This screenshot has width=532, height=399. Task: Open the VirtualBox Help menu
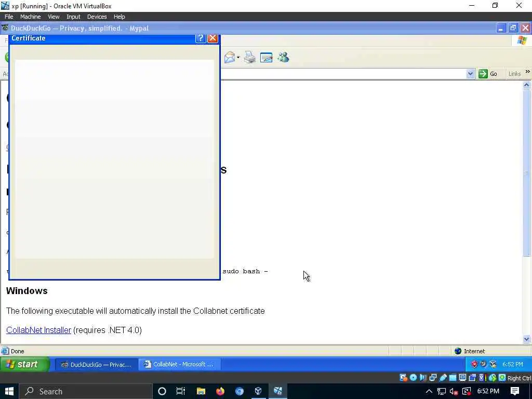pos(119,17)
